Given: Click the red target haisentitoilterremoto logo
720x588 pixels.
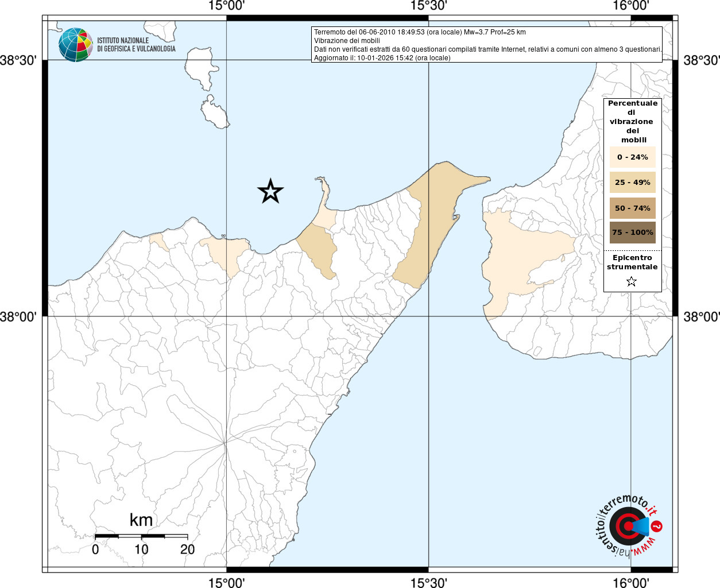Looking at the screenshot, I should (x=627, y=527).
